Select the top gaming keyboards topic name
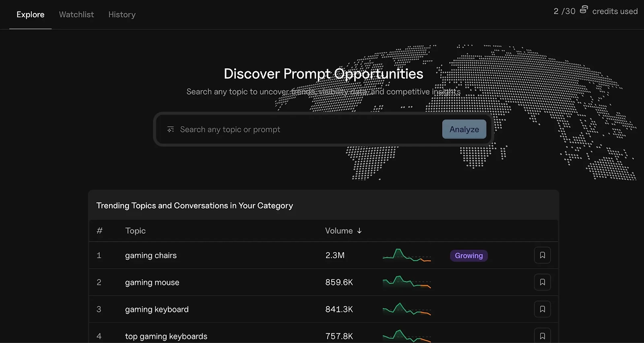Image resolution: width=644 pixels, height=343 pixels. (x=166, y=337)
